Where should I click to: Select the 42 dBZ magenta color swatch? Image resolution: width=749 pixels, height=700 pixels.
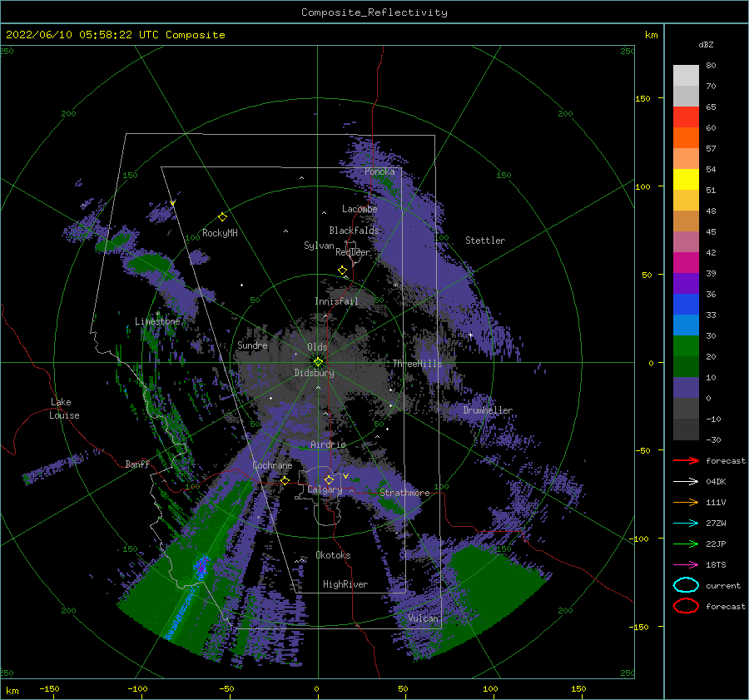[686, 263]
